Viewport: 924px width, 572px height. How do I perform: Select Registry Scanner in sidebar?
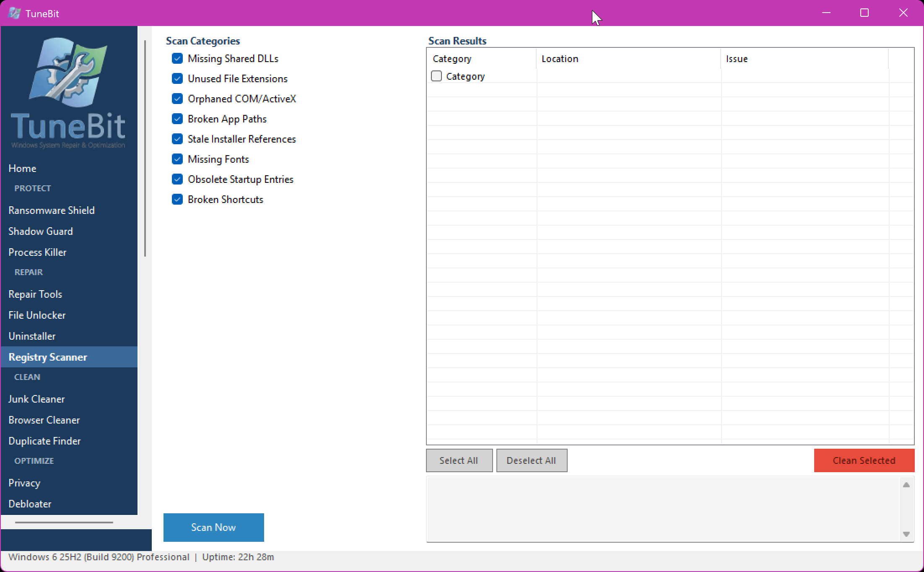click(69, 357)
